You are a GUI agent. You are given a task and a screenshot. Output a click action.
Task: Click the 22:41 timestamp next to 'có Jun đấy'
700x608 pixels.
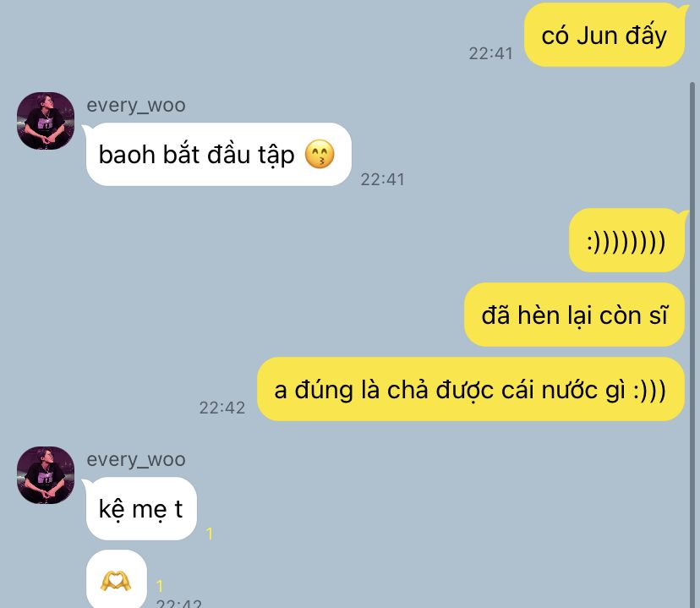point(490,53)
